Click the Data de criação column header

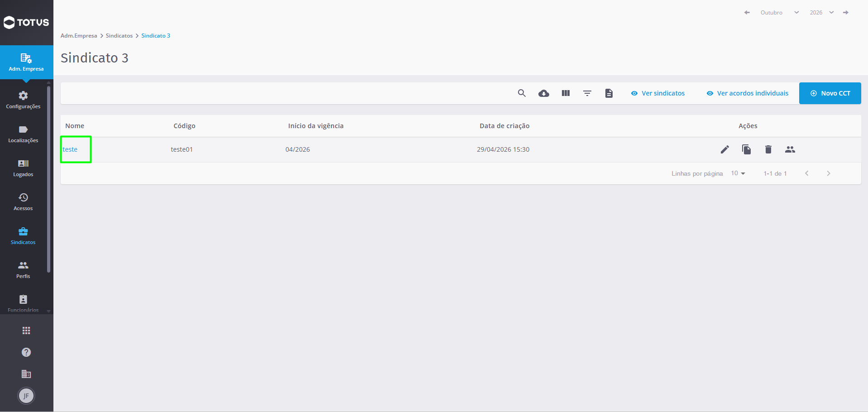(x=504, y=126)
